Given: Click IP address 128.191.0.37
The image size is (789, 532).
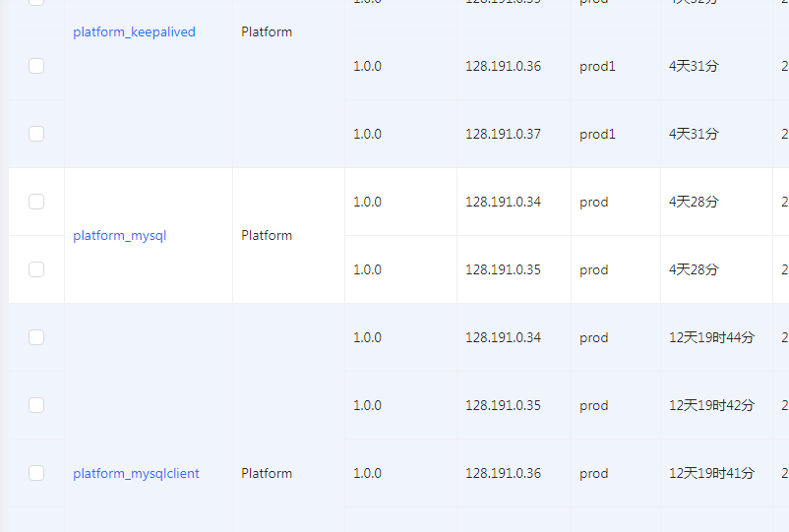Looking at the screenshot, I should point(503,134).
